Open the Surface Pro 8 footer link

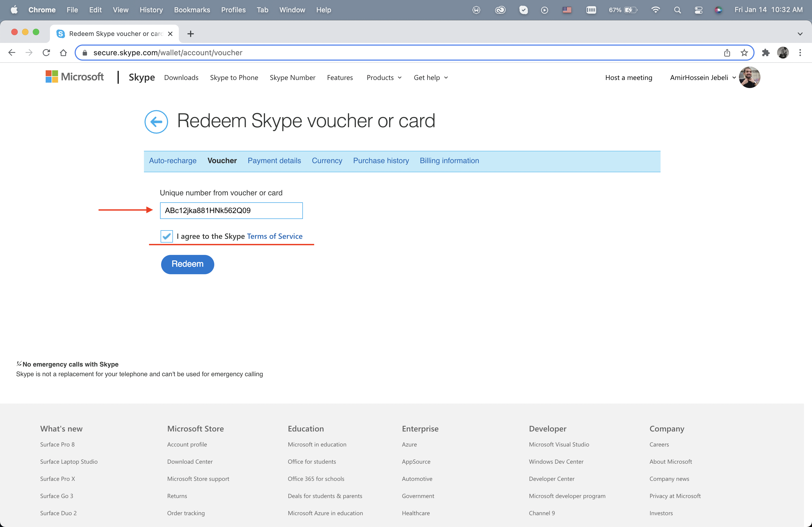(x=57, y=444)
